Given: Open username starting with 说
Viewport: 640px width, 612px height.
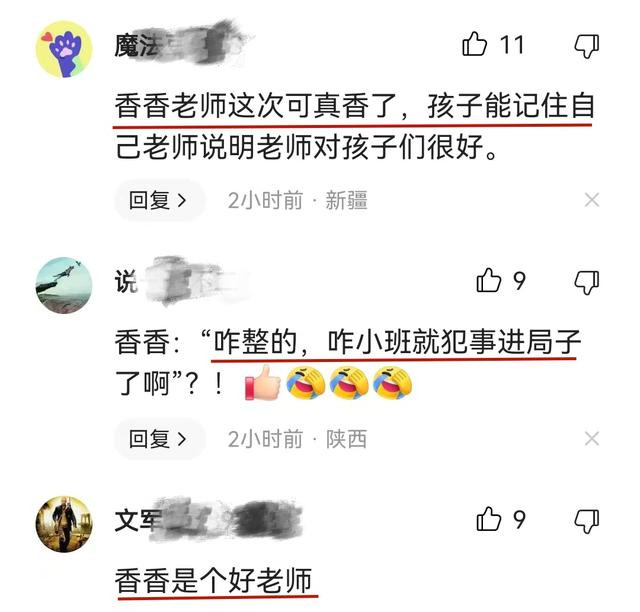Looking at the screenshot, I should pos(182,281).
